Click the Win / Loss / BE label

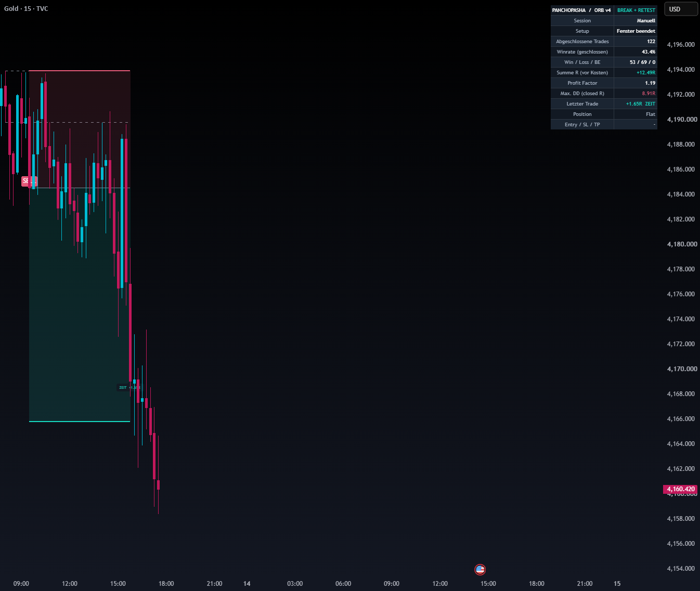pyautogui.click(x=582, y=62)
